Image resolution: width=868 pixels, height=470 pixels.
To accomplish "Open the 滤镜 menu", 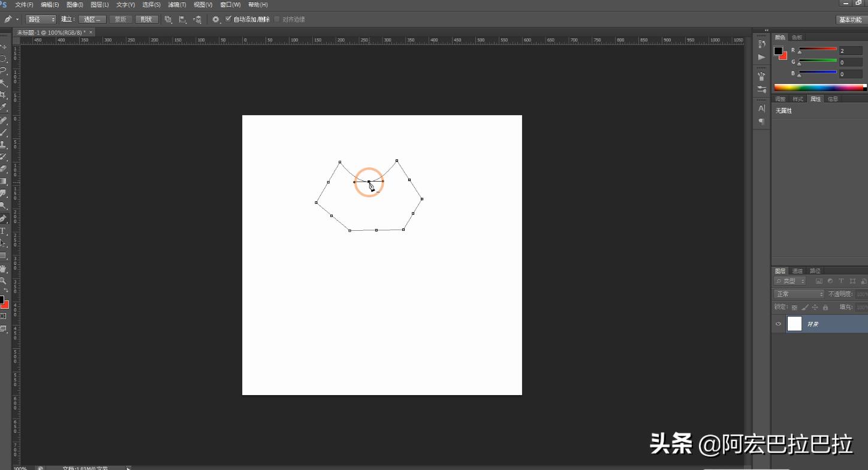I will pyautogui.click(x=176, y=4).
